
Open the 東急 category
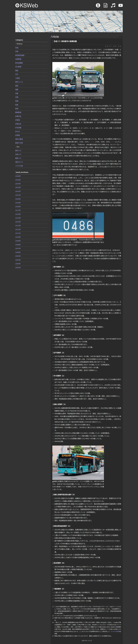tap(17, 71)
